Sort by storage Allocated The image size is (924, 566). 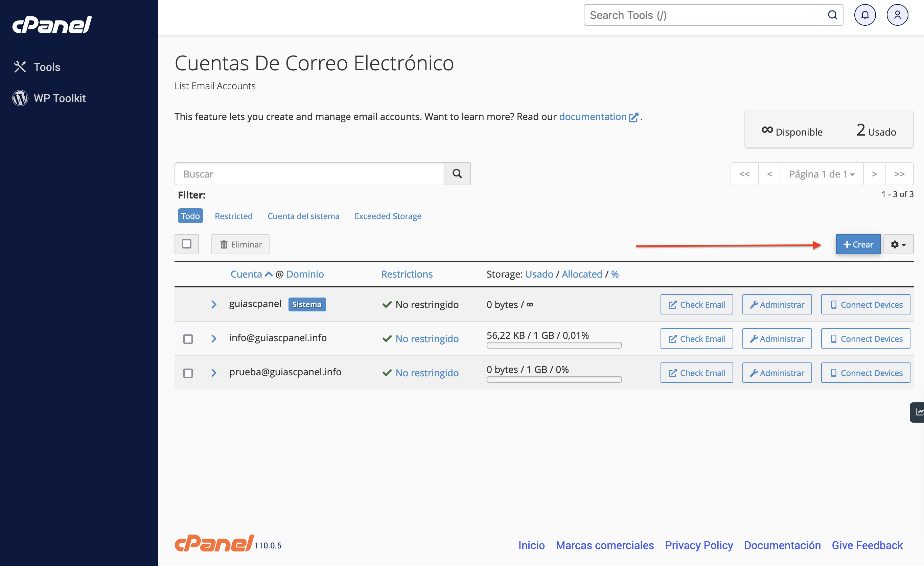[x=582, y=274]
